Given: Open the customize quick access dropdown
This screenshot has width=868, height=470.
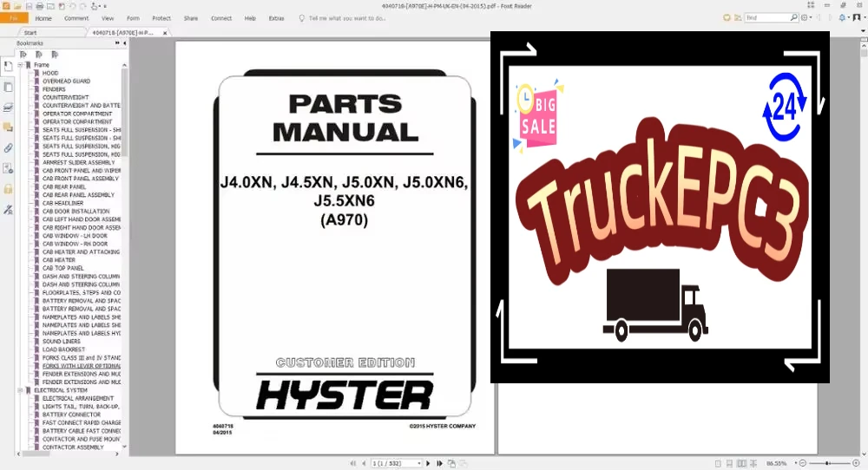Looking at the screenshot, I should pos(105,6).
